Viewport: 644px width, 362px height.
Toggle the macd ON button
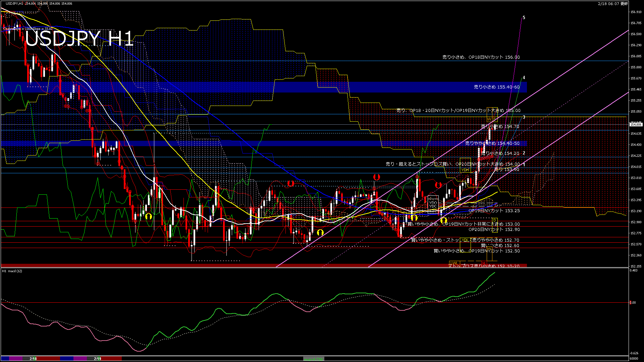(314, 359)
